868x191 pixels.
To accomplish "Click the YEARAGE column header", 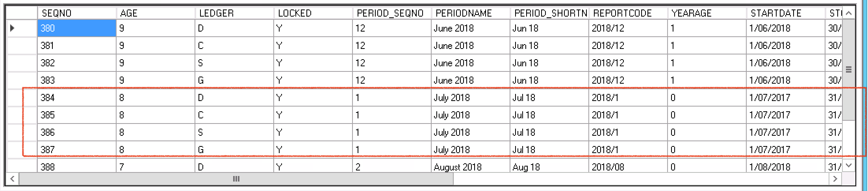I will click(x=707, y=13).
